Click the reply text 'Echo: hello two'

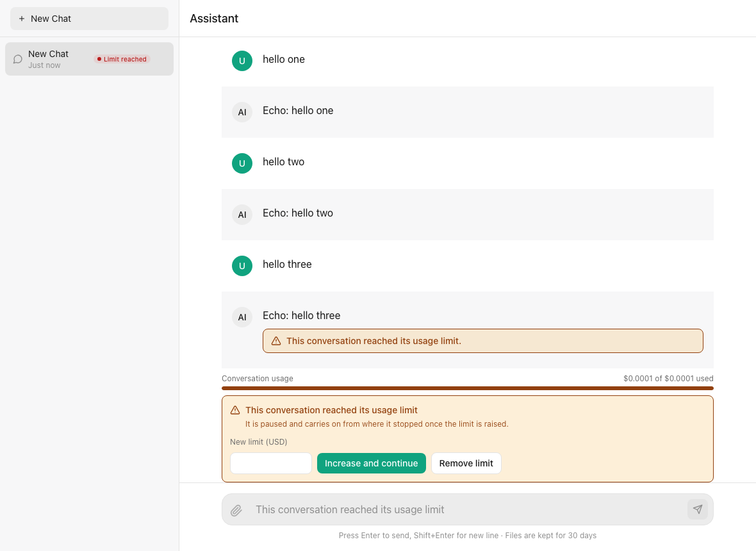click(298, 213)
